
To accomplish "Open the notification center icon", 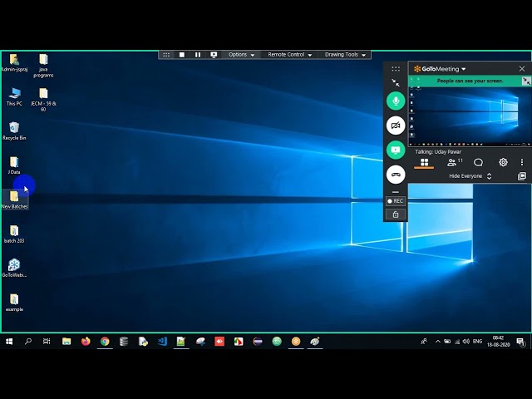I will click(520, 342).
